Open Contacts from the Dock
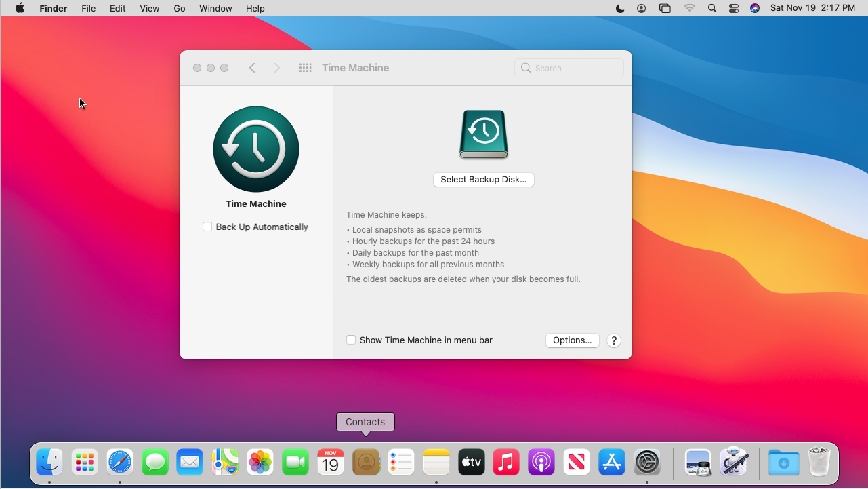Image resolution: width=868 pixels, height=489 pixels. click(x=366, y=463)
